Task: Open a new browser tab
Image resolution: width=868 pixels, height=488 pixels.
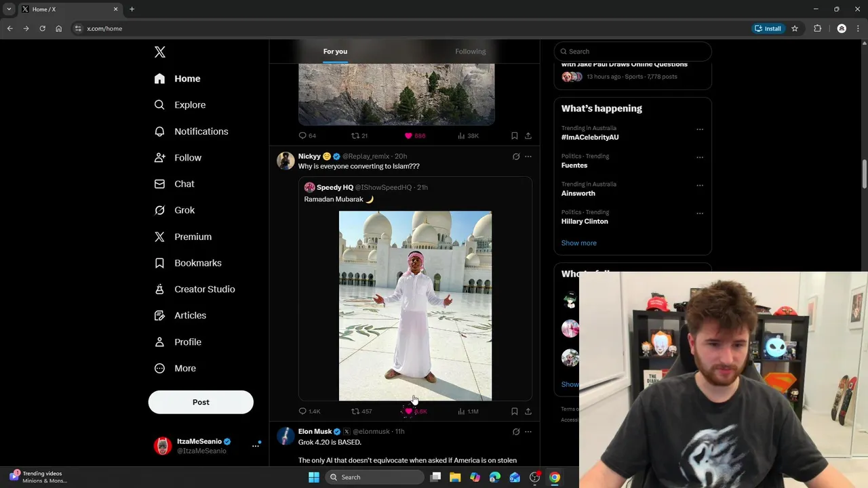Action: (x=132, y=9)
